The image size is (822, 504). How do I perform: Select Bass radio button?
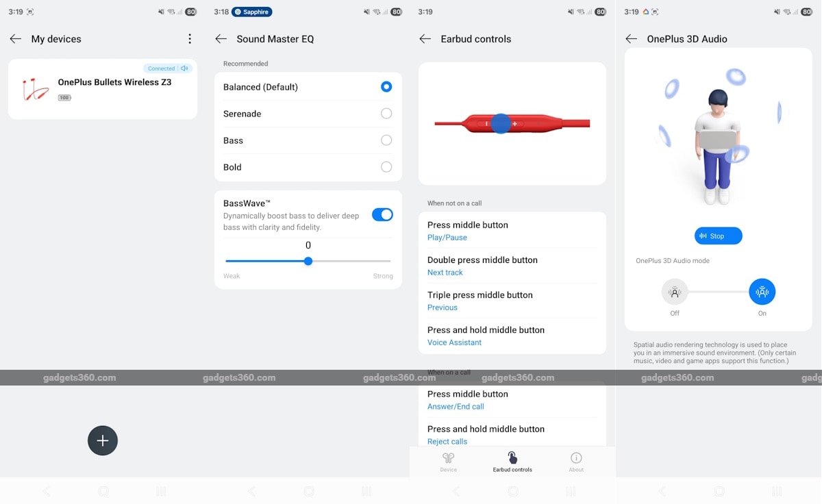pos(386,140)
